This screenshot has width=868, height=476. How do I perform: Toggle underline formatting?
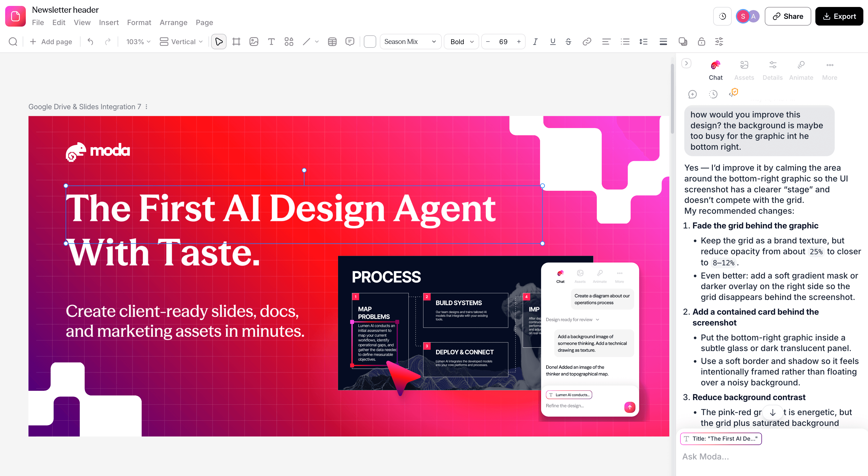click(553, 42)
